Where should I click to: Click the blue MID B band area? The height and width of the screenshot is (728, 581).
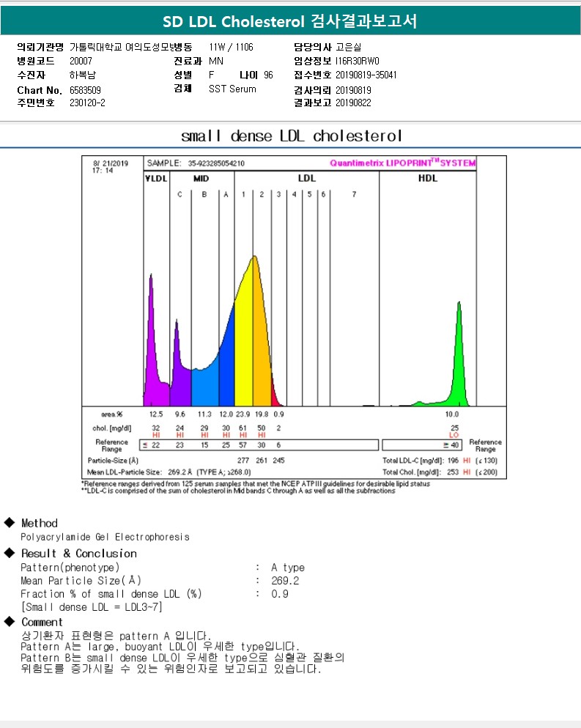tap(204, 385)
